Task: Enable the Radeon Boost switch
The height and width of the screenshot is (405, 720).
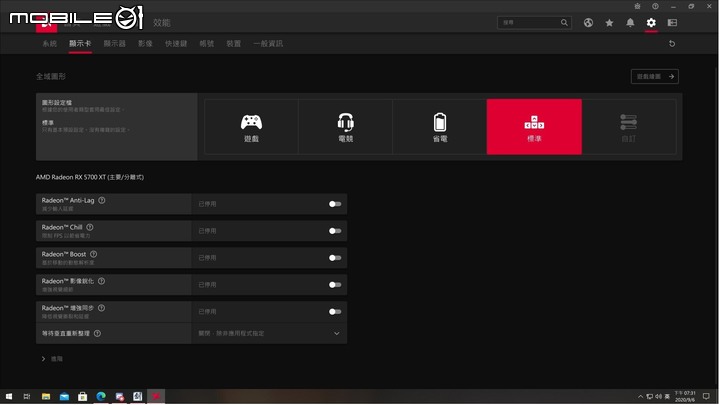Action: [x=335, y=258]
